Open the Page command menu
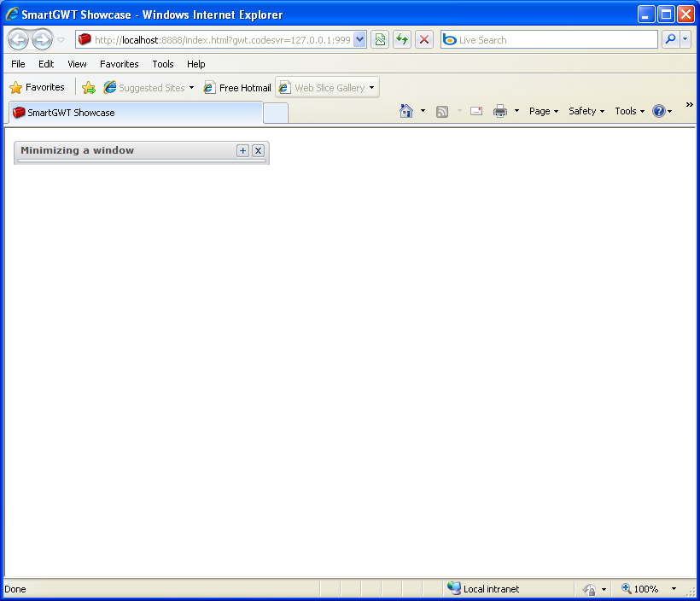This screenshot has width=700, height=601. click(x=544, y=111)
